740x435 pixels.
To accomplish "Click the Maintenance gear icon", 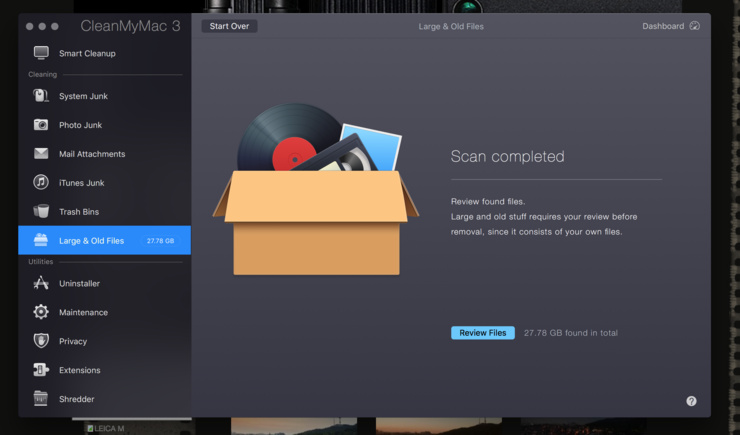I will click(x=41, y=312).
